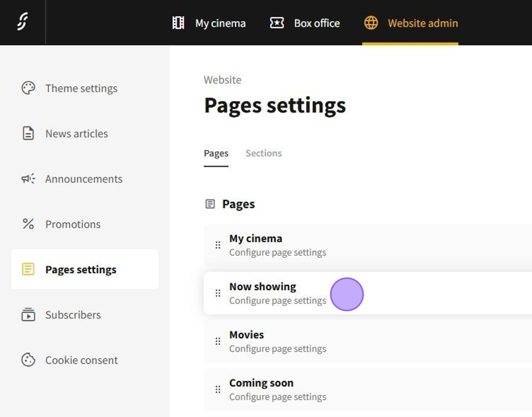Click the palette icon for Theme settings

click(28, 88)
